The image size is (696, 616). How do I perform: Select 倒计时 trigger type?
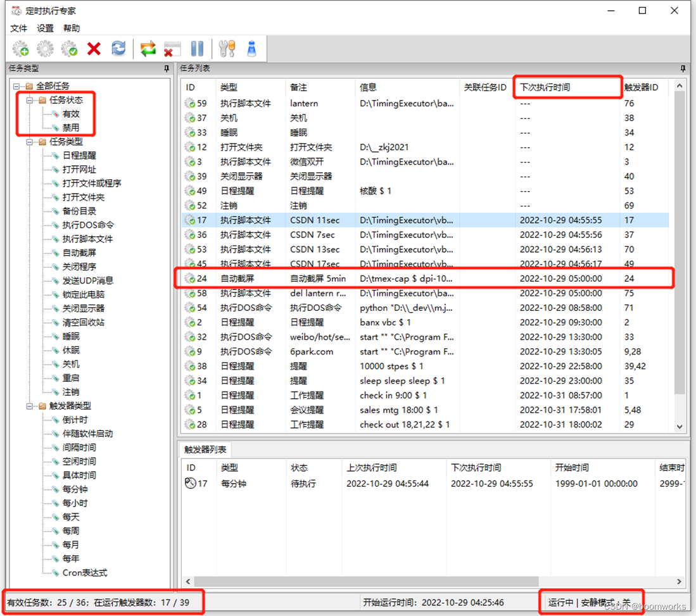point(75,420)
